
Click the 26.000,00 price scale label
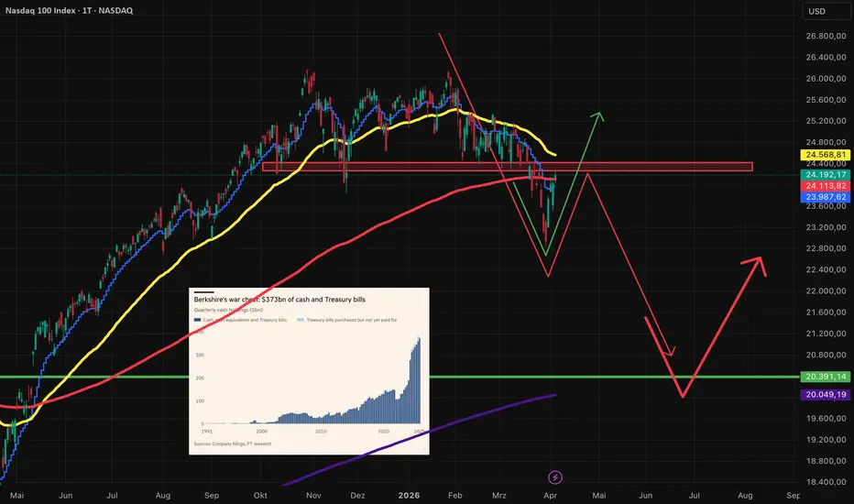pyautogui.click(x=826, y=79)
